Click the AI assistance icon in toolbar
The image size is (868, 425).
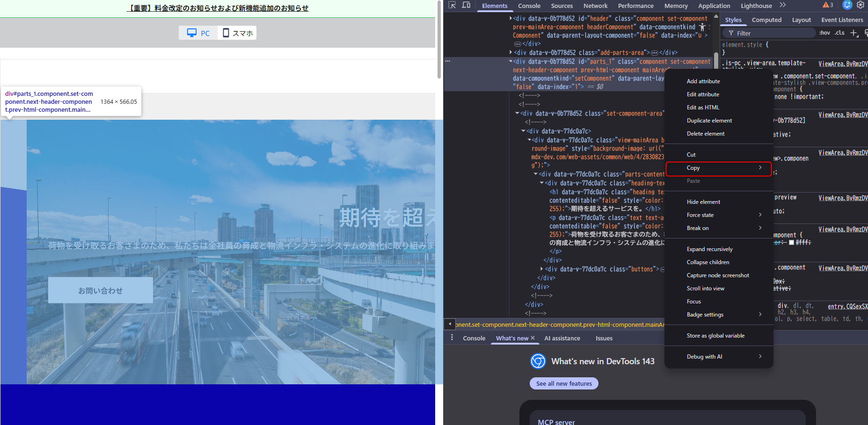(847, 5)
